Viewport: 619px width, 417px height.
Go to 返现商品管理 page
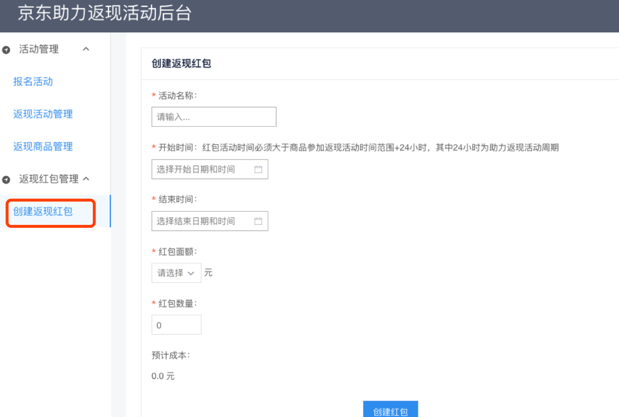coord(43,147)
